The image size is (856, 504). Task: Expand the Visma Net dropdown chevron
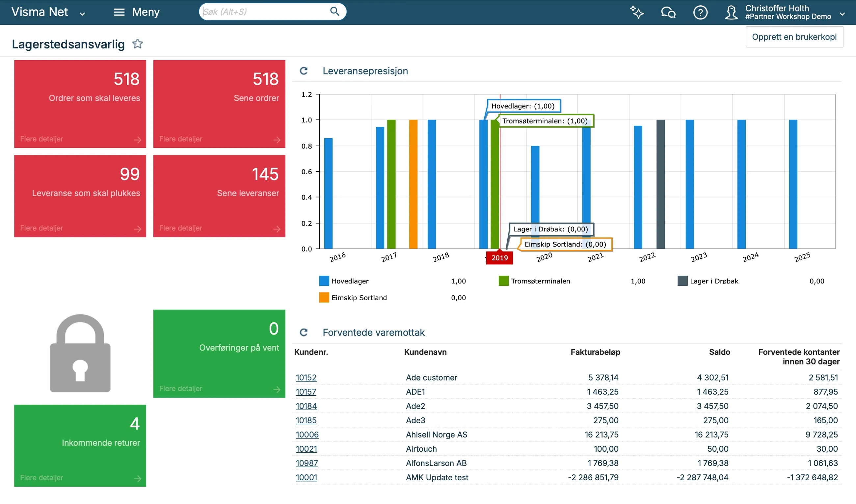82,14
